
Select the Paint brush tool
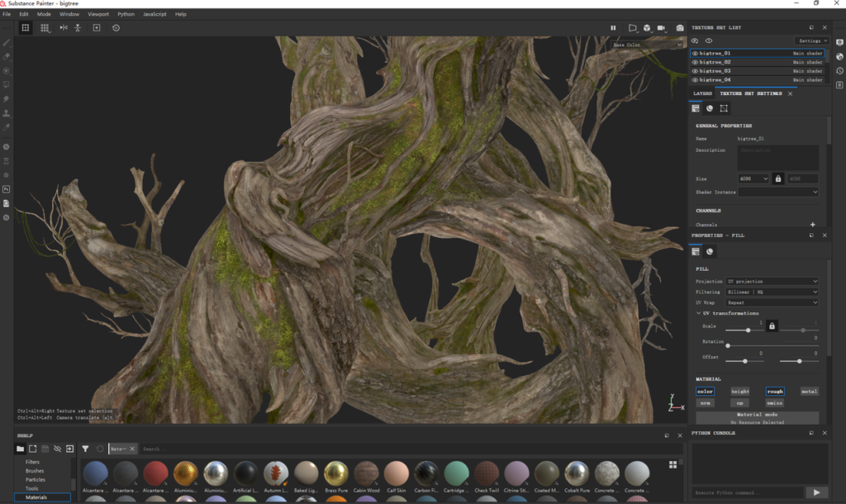point(7,42)
